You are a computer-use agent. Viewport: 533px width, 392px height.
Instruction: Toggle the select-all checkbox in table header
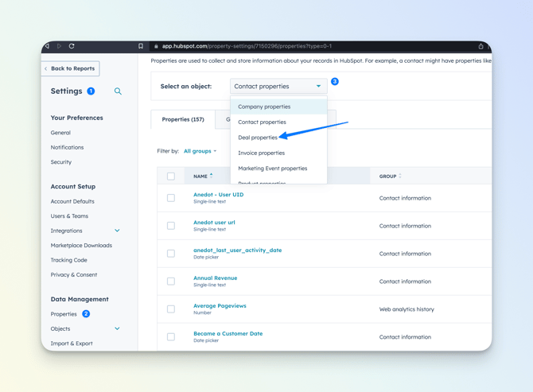[x=171, y=177]
